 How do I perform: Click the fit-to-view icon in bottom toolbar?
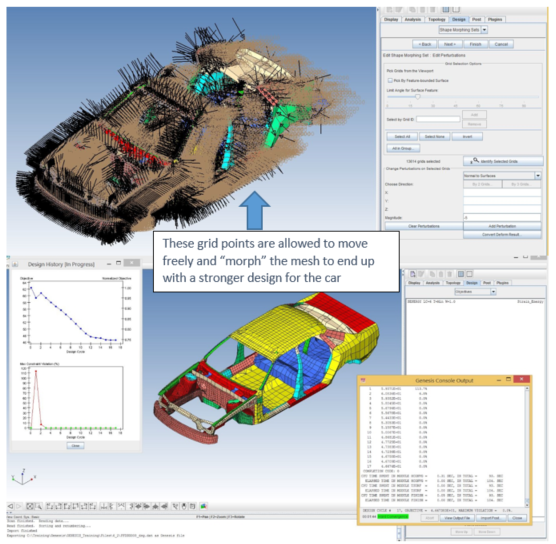[x=30, y=506]
